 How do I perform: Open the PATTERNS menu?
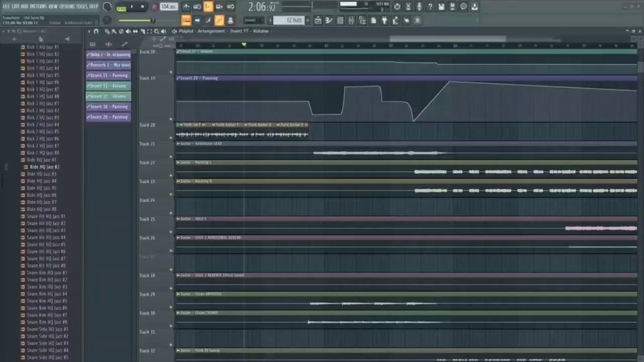[38, 6]
